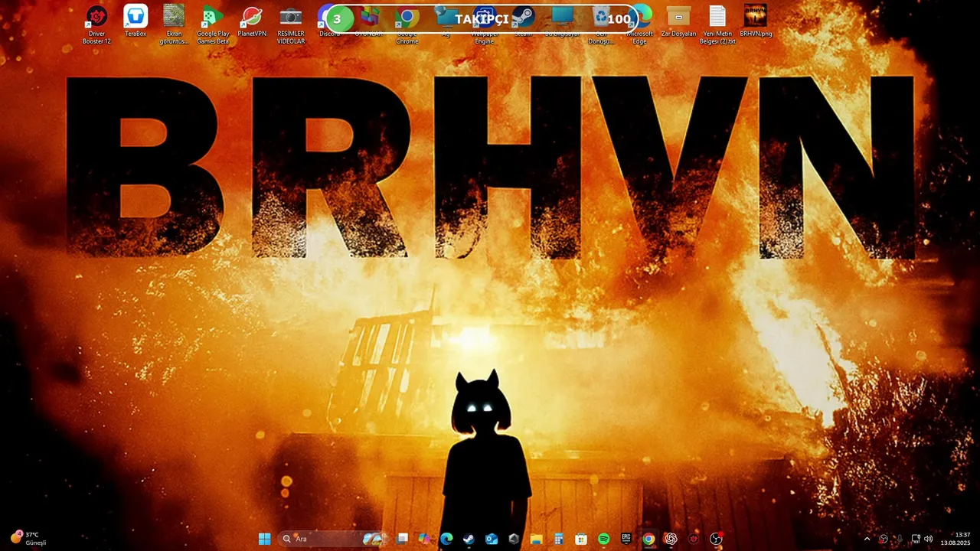
Task: Select the Google Chrome desktop shortcut
Action: click(407, 25)
